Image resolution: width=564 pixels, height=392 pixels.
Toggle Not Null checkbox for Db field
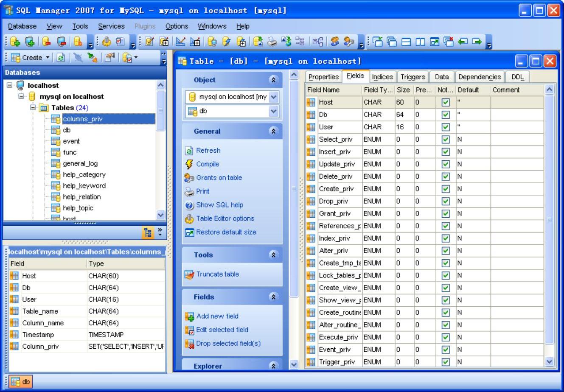tap(445, 115)
